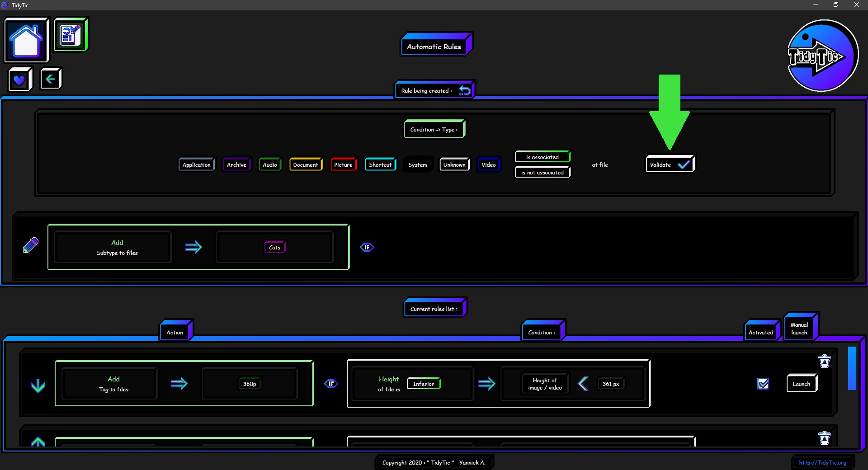Click the Action column header
The image size is (868, 470).
click(176, 331)
